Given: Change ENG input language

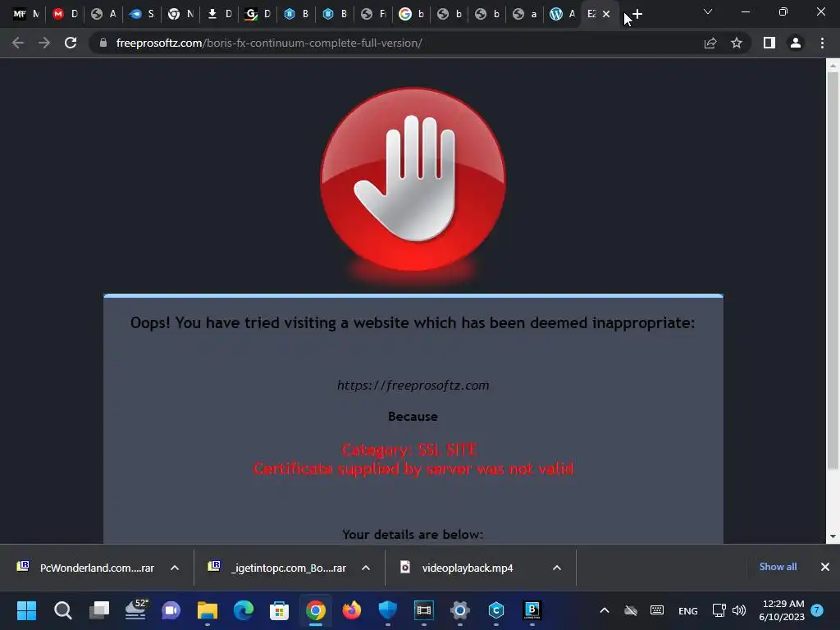Looking at the screenshot, I should (x=688, y=610).
